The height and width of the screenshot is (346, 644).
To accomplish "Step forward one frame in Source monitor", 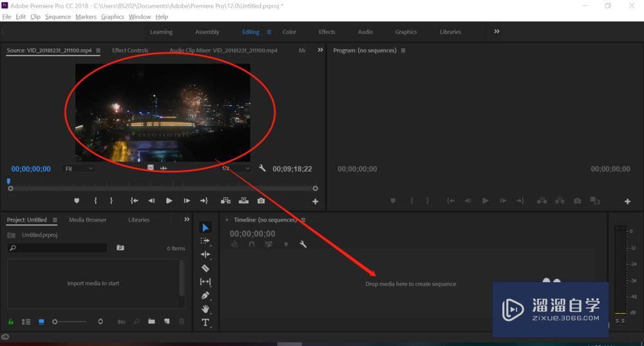I will (x=187, y=200).
